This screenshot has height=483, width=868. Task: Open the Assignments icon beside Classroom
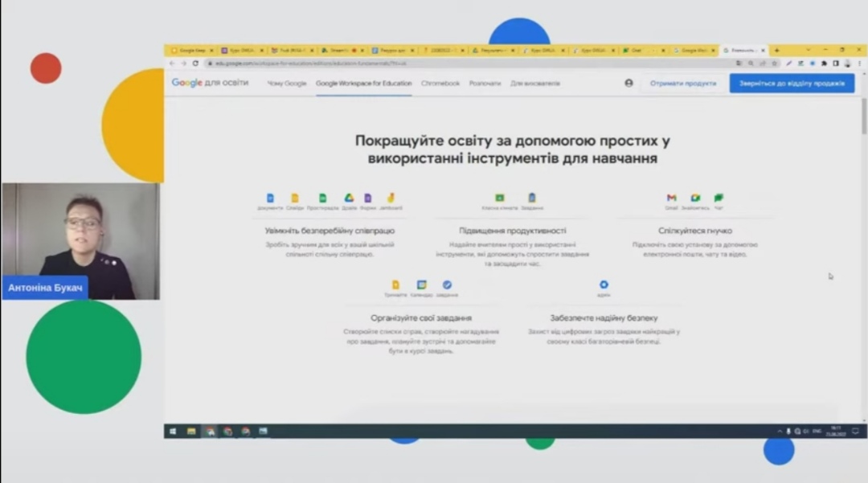click(532, 198)
